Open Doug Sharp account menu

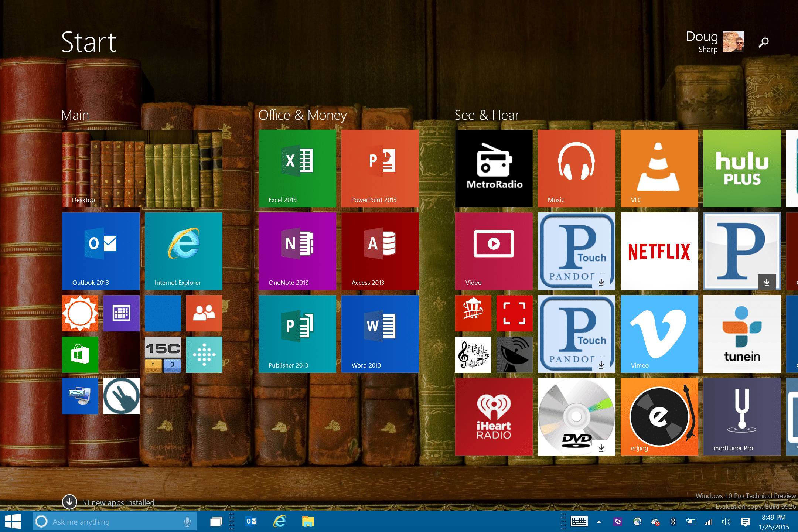715,41
